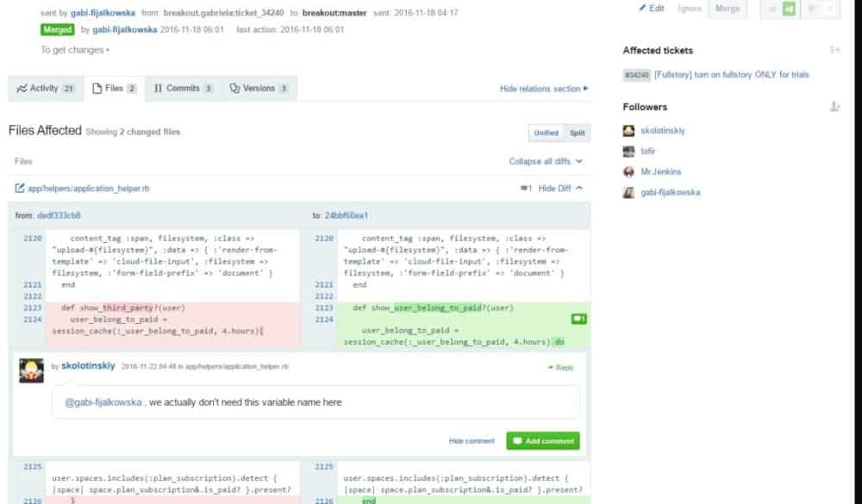Open the edit file icon beside application_helper.rb
This screenshot has width=862, height=504.
[x=20, y=188]
